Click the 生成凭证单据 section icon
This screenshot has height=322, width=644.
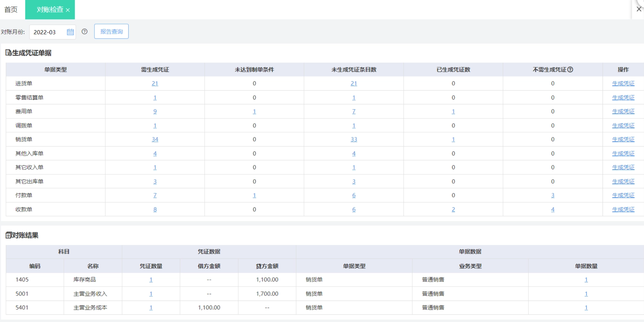[x=8, y=53]
